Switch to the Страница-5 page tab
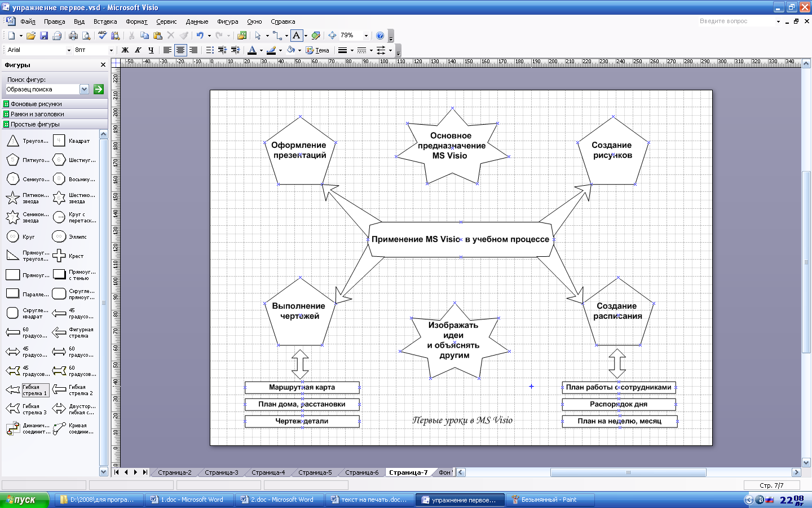Image resolution: width=812 pixels, height=508 pixels. click(315, 472)
